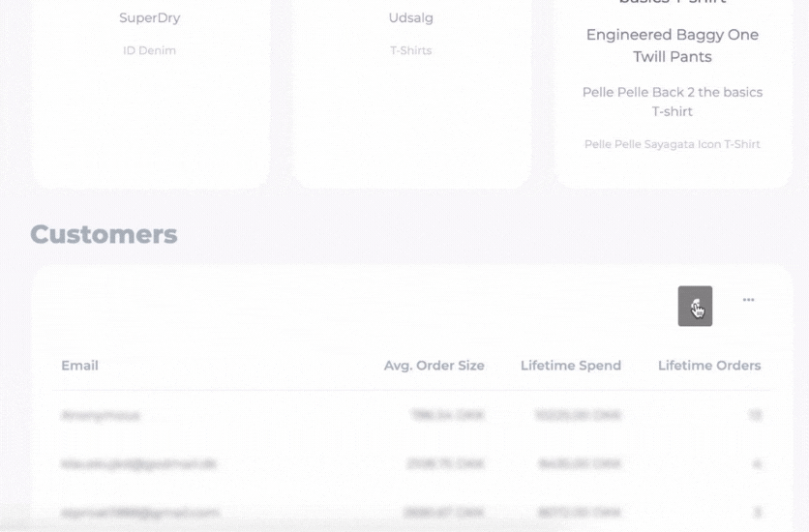Screen dimensions: 809x532
Task: Open Pelle Pelle Back 2 the basics T-shirt
Action: pyautogui.click(x=672, y=102)
